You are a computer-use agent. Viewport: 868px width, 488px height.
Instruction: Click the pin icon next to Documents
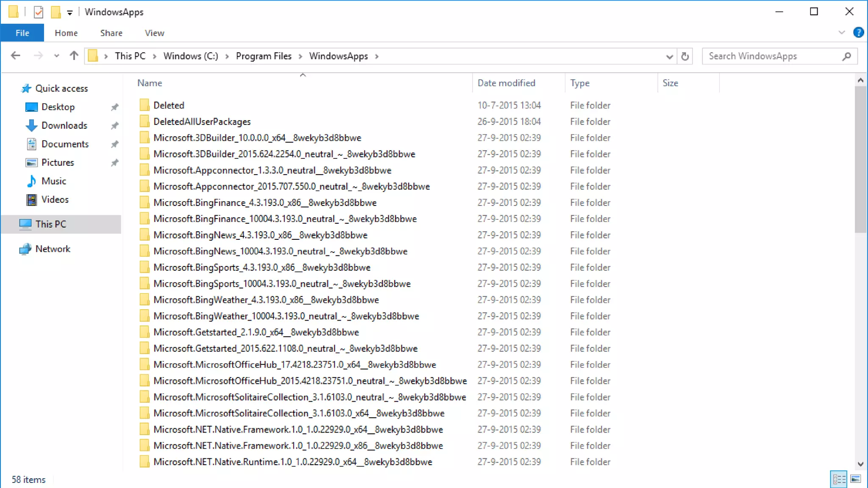click(x=114, y=144)
